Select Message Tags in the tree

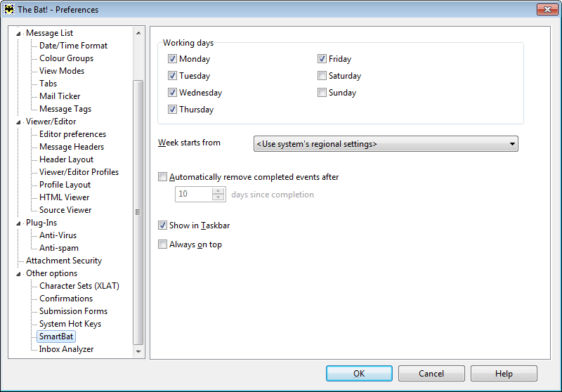point(65,109)
